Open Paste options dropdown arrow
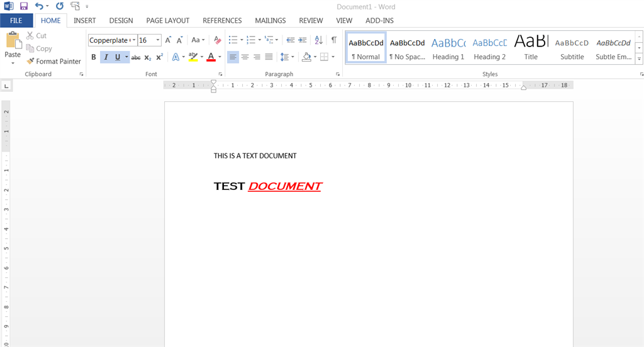644x347 pixels. [13, 63]
